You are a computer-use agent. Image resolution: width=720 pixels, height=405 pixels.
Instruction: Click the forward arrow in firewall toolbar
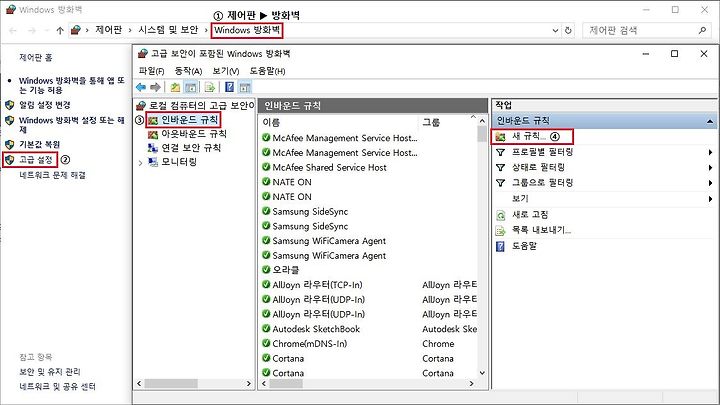point(156,87)
